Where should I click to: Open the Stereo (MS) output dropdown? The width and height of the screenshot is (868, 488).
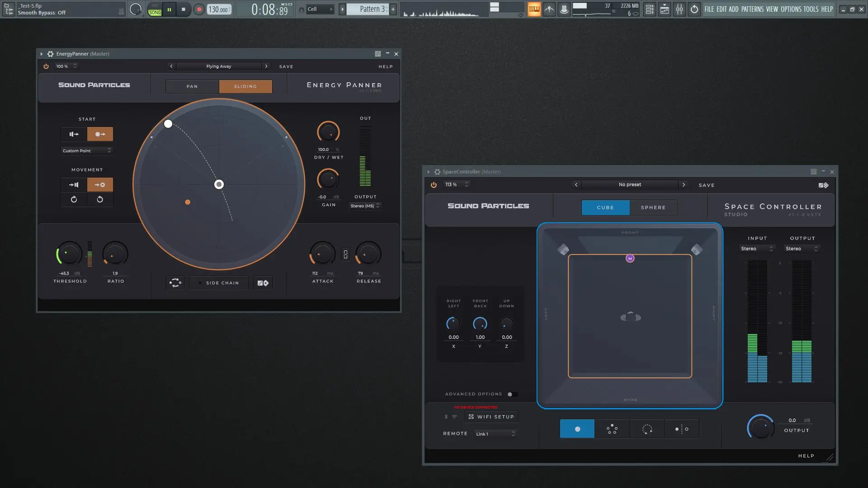pyautogui.click(x=365, y=206)
